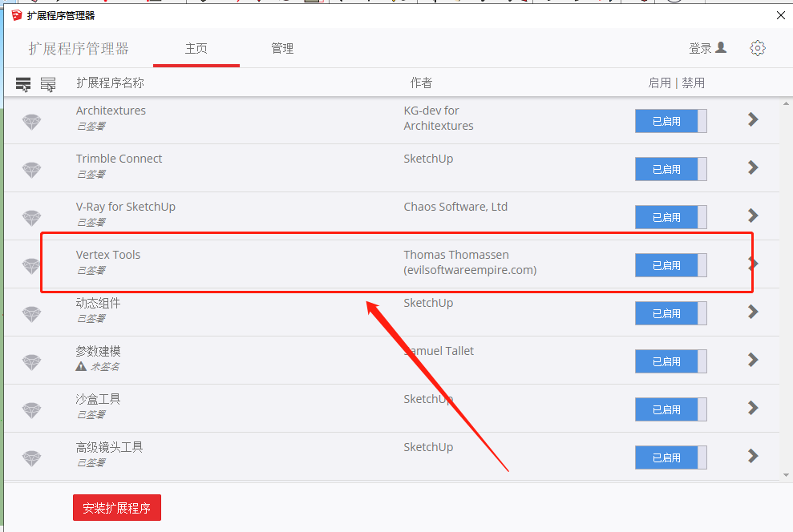The image size is (793, 532).
Task: Click the 沙盒工具 gem icon
Action: click(x=32, y=410)
